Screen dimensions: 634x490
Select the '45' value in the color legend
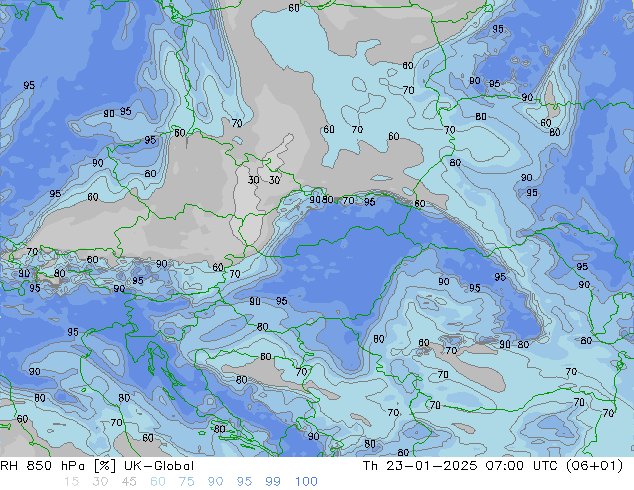pyautogui.click(x=129, y=482)
